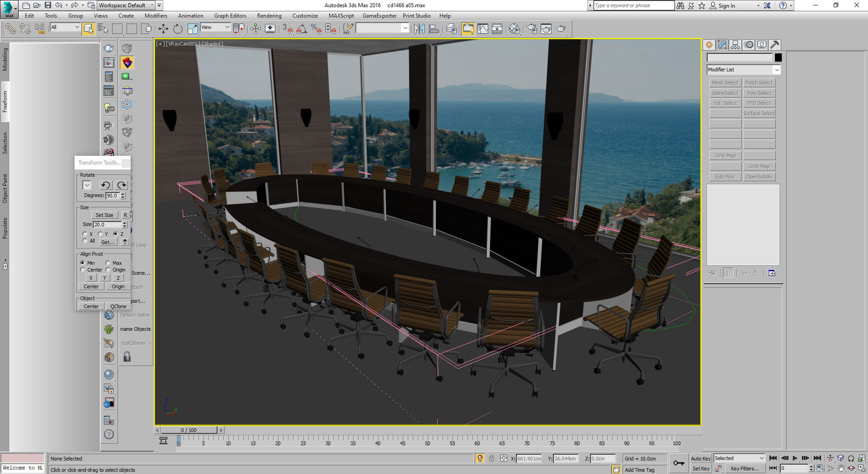Open the MAXScript menu
868x474 pixels.
point(341,16)
